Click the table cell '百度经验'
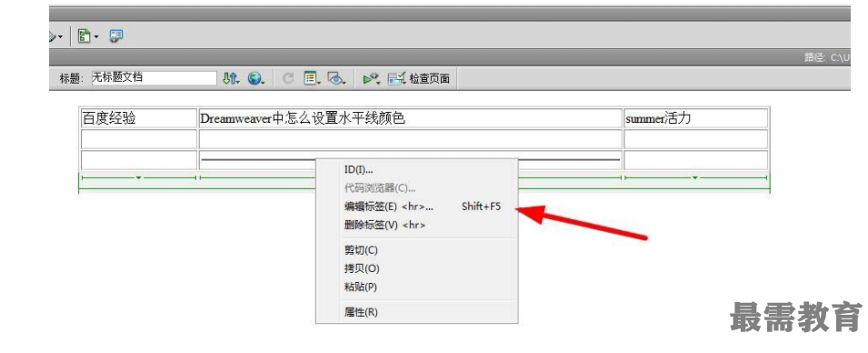The width and height of the screenshot is (868, 353). tap(139, 118)
